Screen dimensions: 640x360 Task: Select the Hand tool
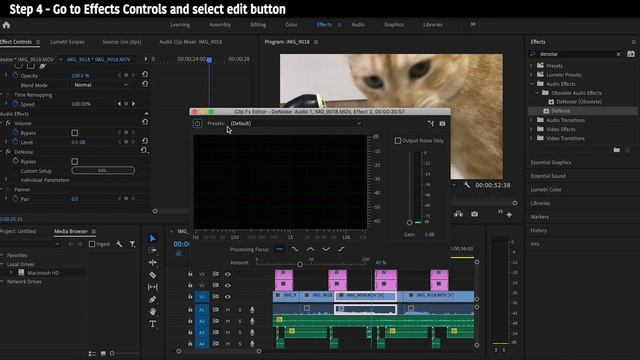tap(153, 311)
